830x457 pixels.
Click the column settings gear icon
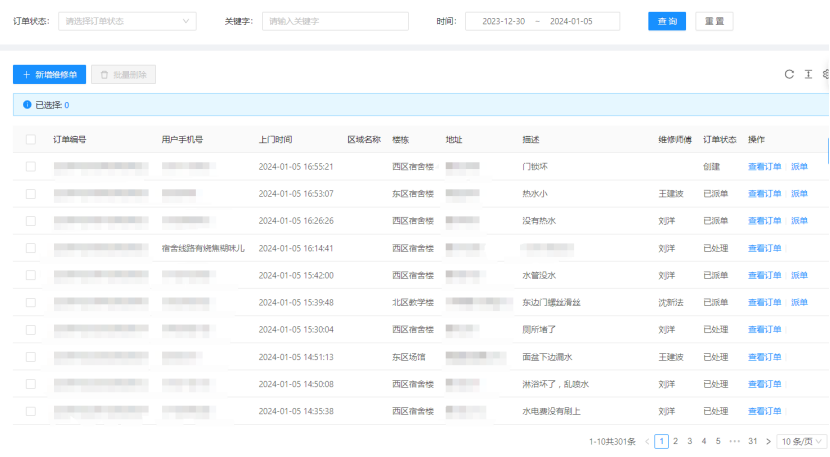825,74
